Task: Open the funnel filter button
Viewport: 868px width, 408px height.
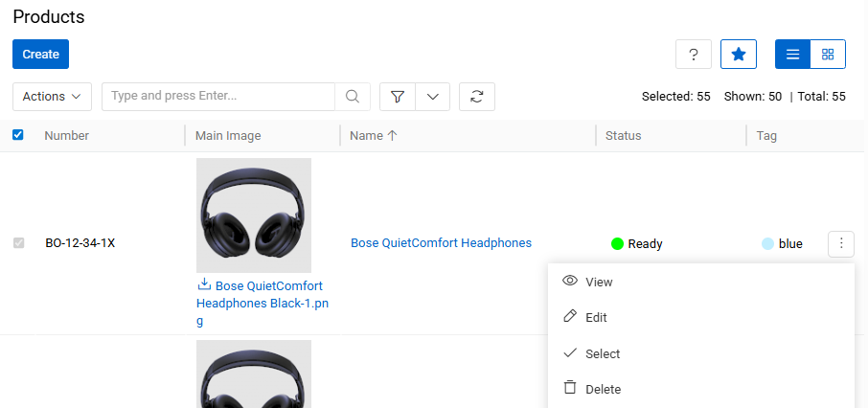Action: (x=397, y=97)
